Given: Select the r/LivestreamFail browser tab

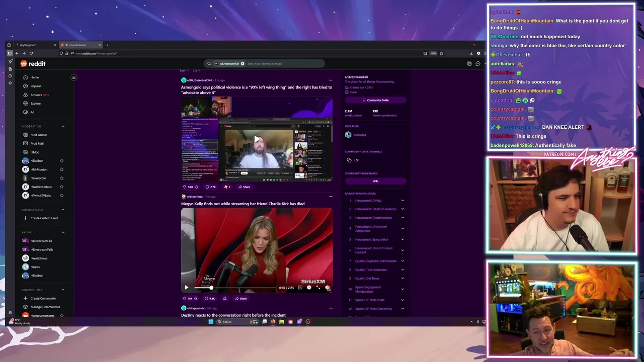Looking at the screenshot, I should (x=80, y=45).
